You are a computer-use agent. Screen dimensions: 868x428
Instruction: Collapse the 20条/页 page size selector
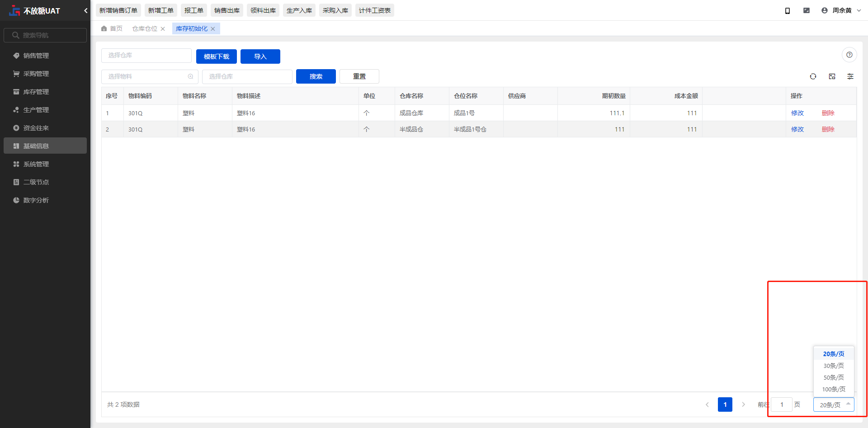click(834, 404)
